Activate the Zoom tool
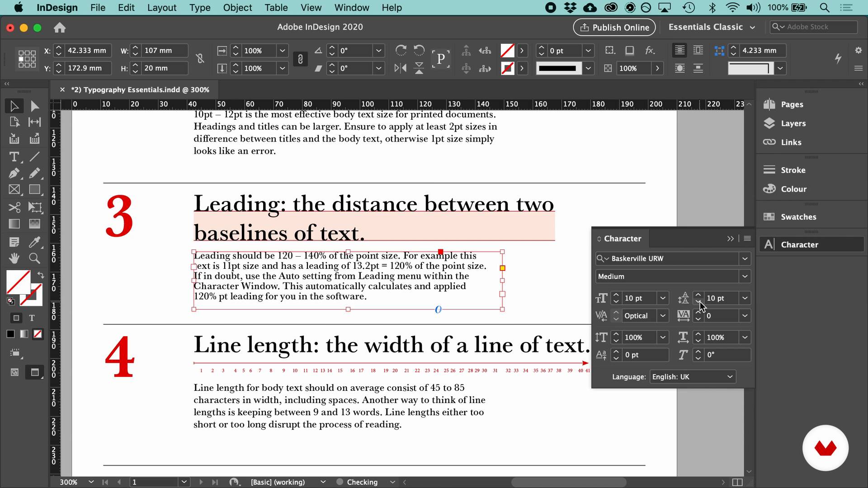This screenshot has height=488, width=868. 34,258
